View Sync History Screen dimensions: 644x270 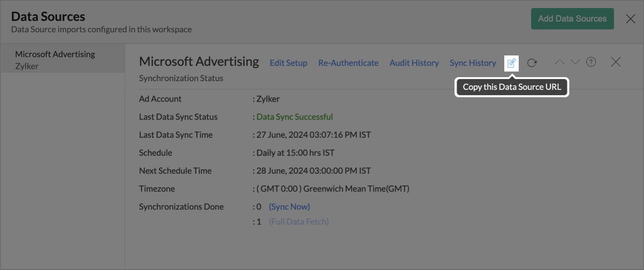(x=473, y=63)
